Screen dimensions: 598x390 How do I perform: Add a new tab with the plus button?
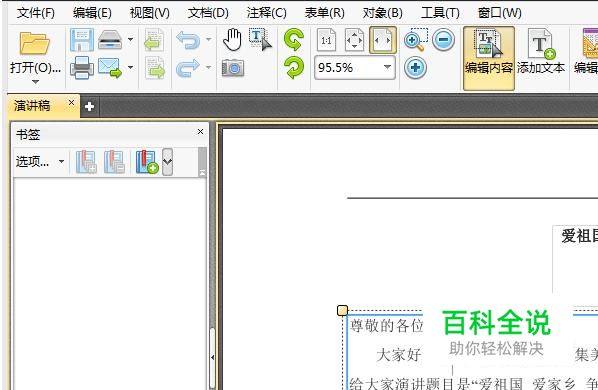pos(89,106)
